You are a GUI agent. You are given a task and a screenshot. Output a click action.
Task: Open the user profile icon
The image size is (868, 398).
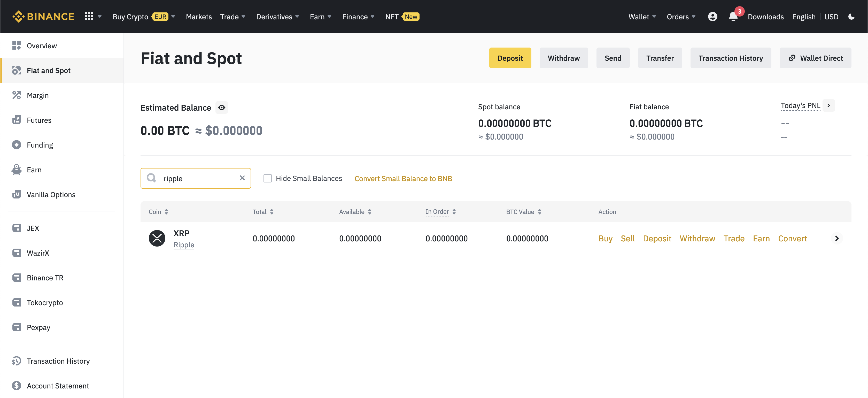coord(712,17)
